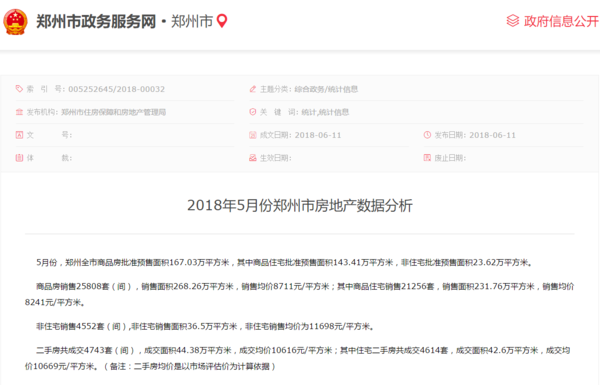
Task: Click the clock icon next to 发布日期
Action: 427,135
